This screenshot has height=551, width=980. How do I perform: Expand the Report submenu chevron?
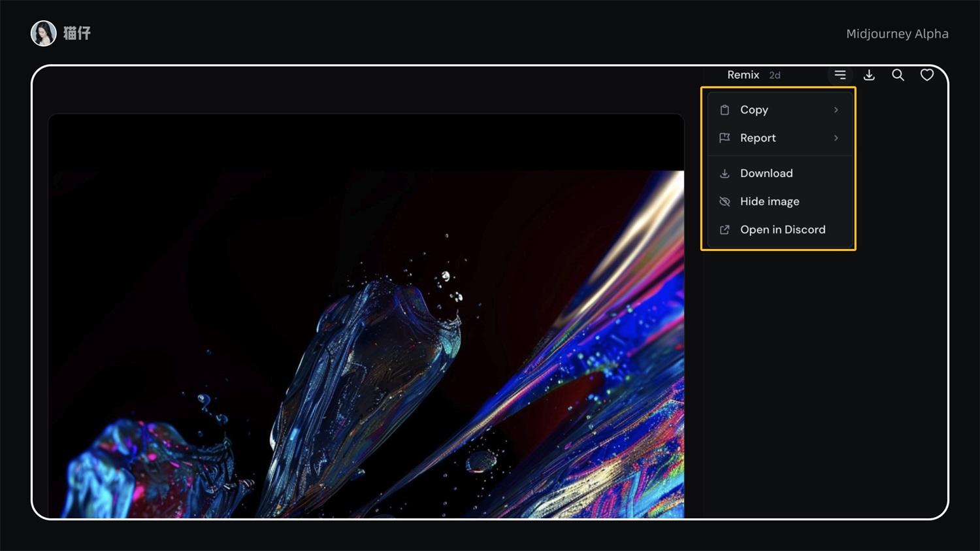point(836,138)
